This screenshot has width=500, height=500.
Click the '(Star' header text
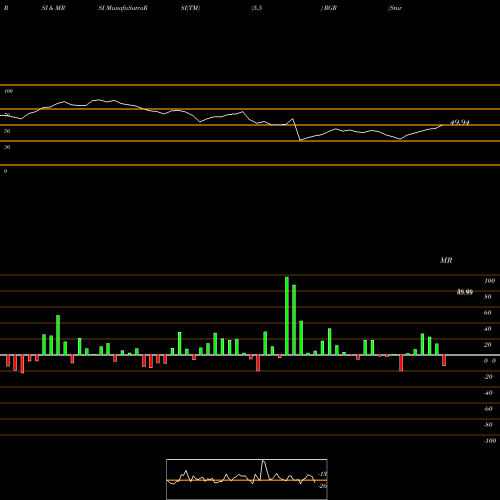click(395, 8)
